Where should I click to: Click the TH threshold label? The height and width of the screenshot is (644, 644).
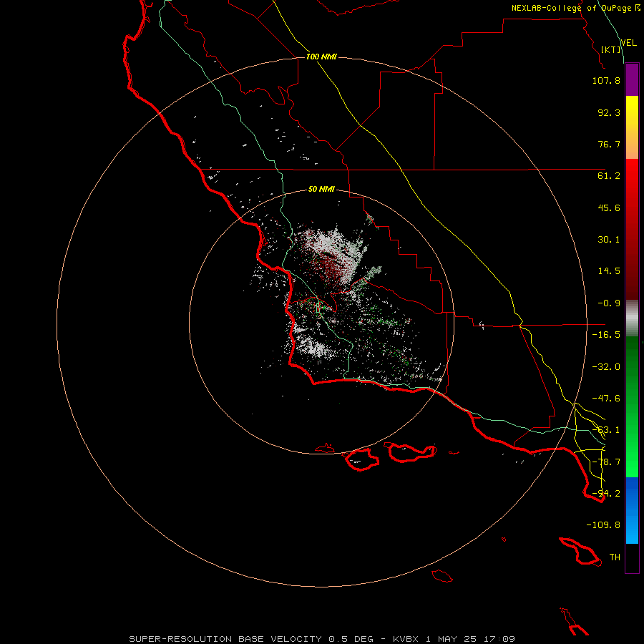[x=615, y=557]
